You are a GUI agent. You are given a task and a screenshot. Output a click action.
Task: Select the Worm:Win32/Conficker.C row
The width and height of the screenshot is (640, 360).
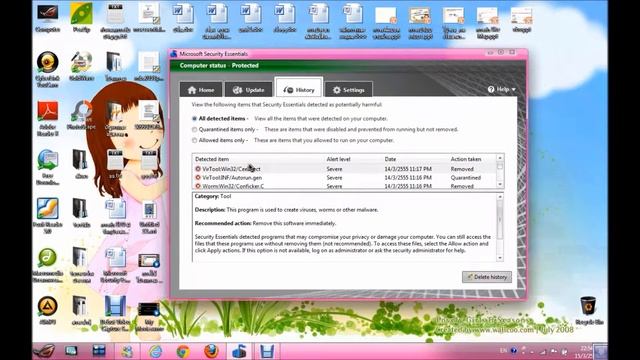pyautogui.click(x=344, y=186)
